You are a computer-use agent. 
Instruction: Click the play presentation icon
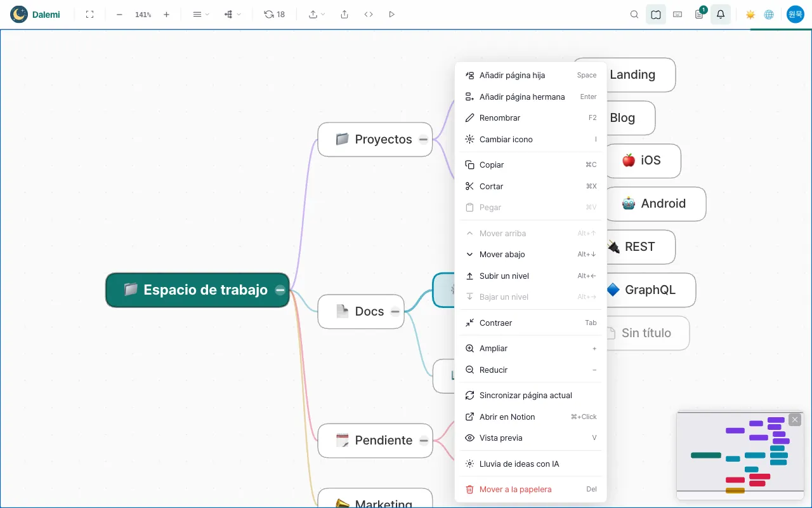[391, 14]
